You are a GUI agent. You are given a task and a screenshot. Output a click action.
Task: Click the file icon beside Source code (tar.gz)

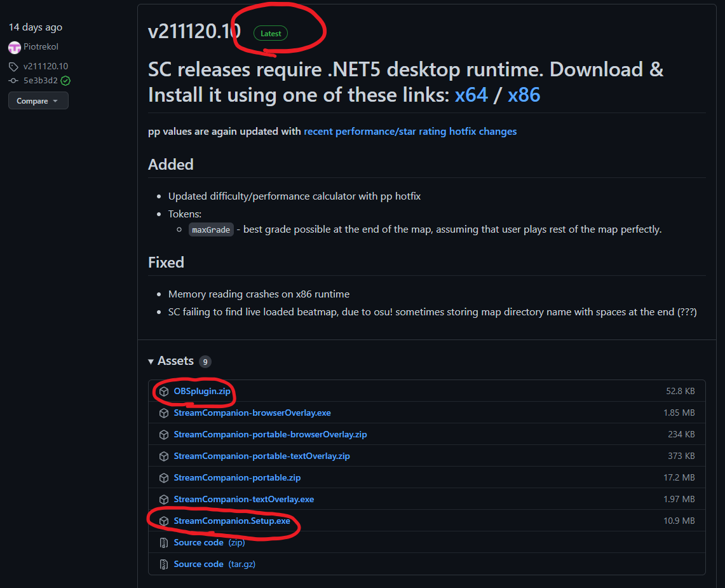coord(164,564)
